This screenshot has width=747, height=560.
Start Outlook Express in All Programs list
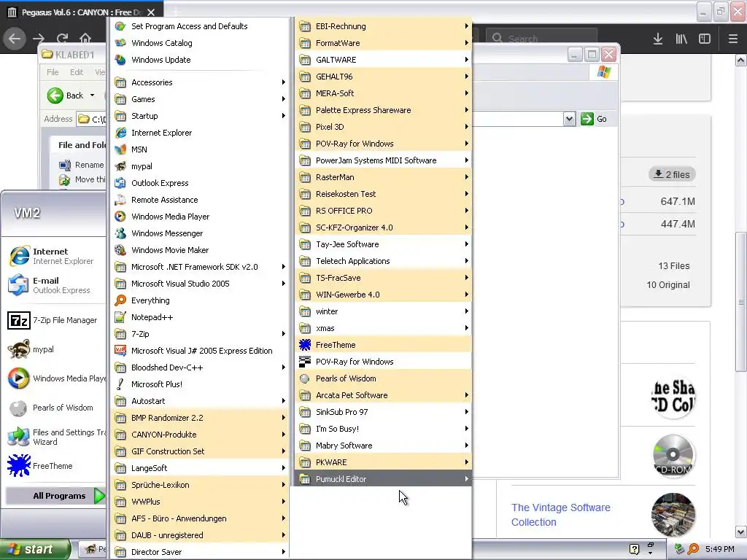[x=199, y=183]
